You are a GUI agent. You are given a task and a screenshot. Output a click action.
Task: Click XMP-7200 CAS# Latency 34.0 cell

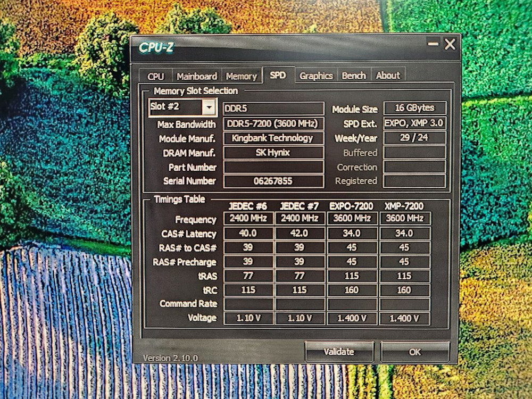404,234
